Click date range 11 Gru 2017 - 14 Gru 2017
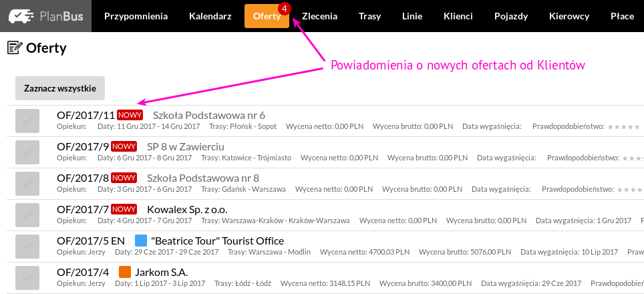The image size is (644, 294). [158, 126]
